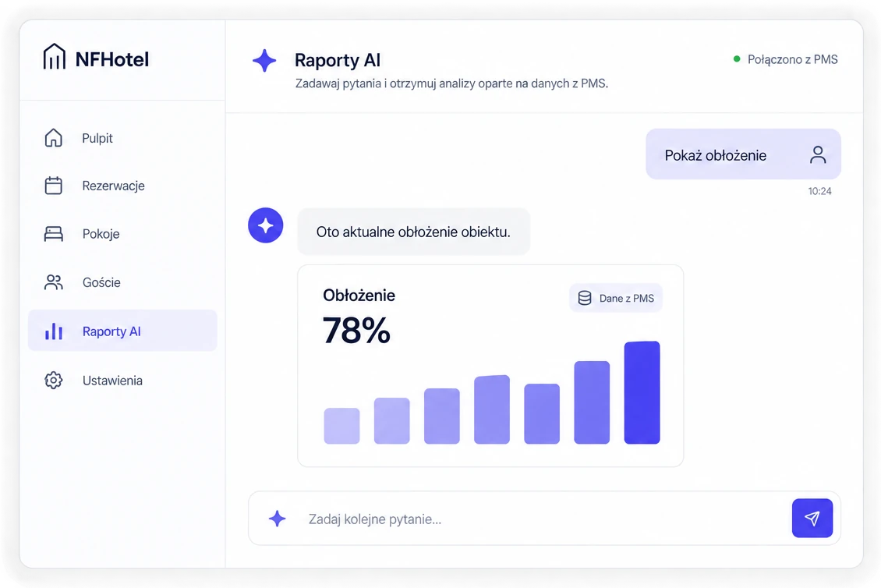Screen dimensions: 881x588
Task: Click the Pulpit home icon
Action: tap(53, 138)
